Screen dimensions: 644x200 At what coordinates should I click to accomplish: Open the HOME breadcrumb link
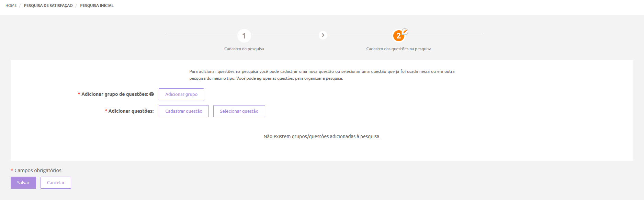click(11, 5)
